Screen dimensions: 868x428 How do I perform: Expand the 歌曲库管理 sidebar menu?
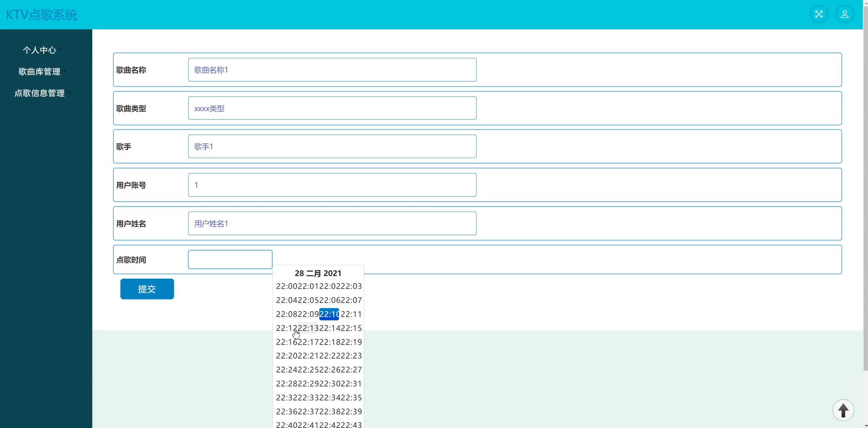(39, 72)
